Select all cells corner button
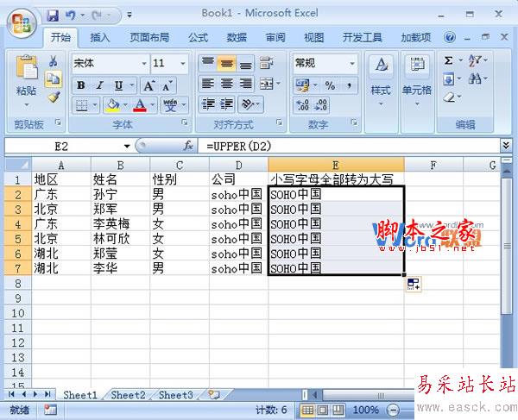 point(18,164)
